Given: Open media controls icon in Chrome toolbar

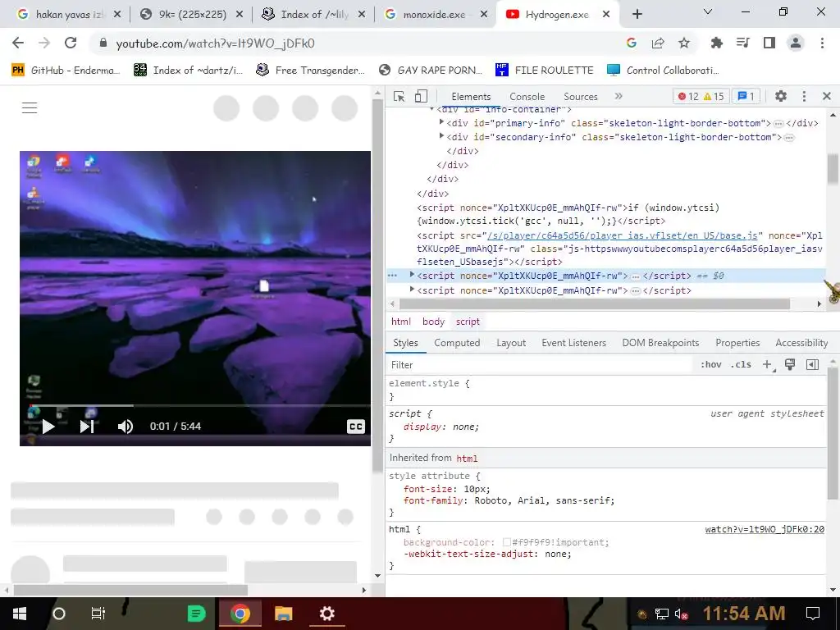Looking at the screenshot, I should 743,43.
